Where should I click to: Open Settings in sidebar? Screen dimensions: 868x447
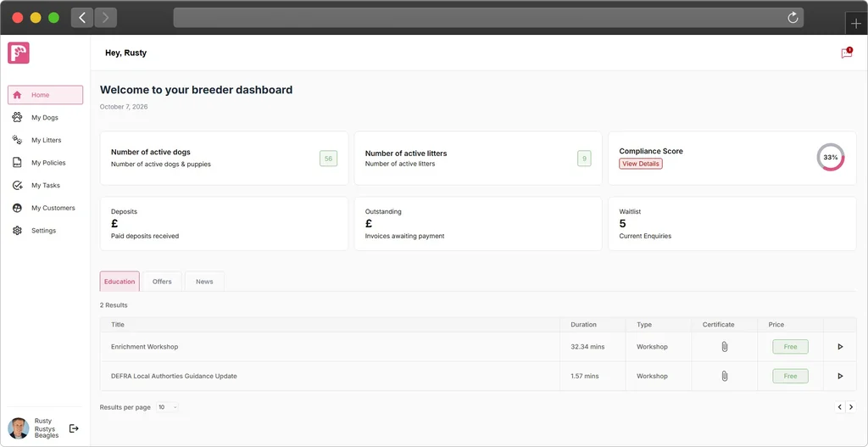coord(46,231)
